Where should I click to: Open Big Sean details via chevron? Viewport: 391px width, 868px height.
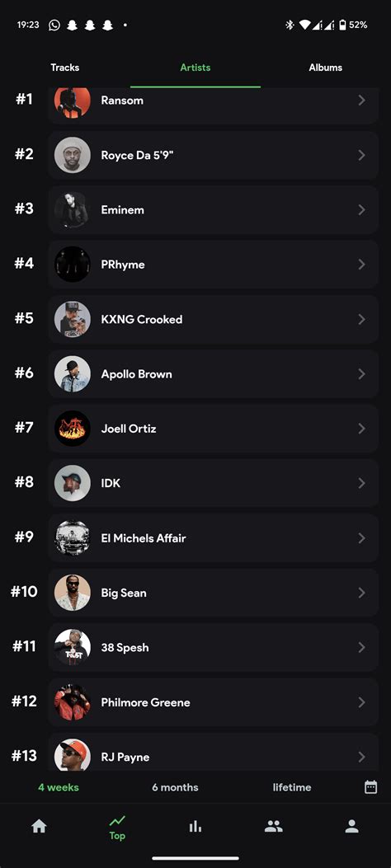361,593
